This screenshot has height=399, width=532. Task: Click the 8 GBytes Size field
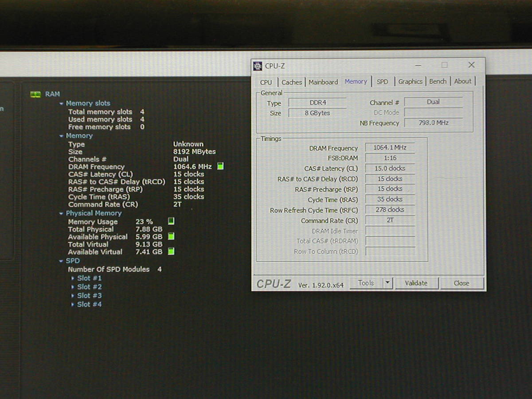317,113
